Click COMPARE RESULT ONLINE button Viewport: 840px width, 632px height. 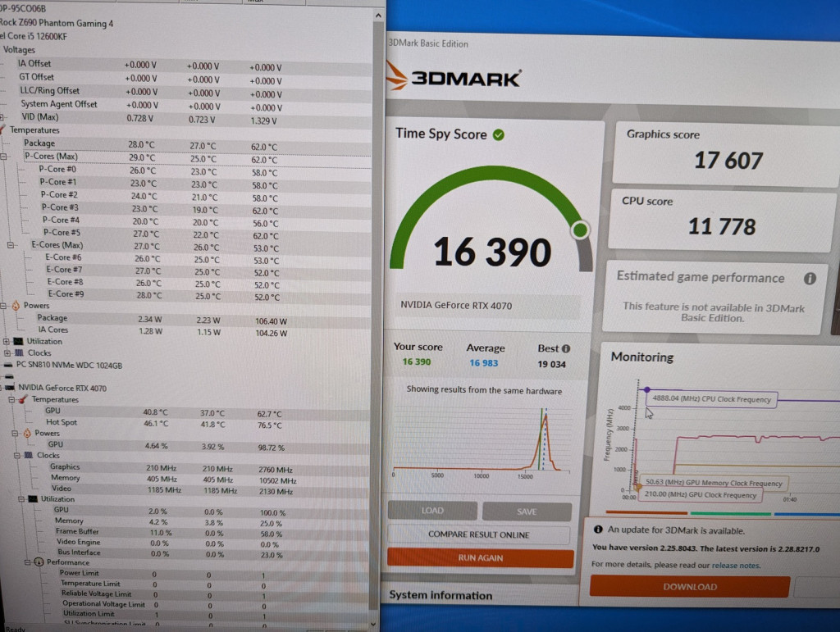[478, 534]
